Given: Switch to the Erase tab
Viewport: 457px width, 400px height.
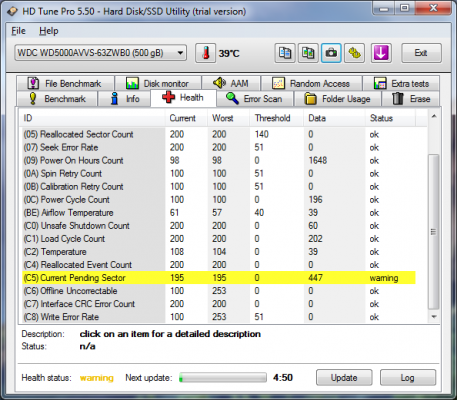Looking at the screenshot, I should pyautogui.click(x=411, y=99).
